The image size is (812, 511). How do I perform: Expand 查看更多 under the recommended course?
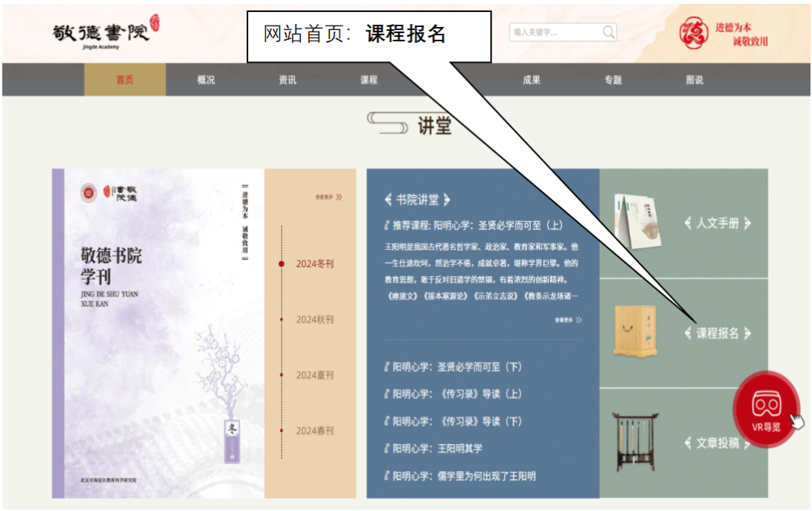568,320
